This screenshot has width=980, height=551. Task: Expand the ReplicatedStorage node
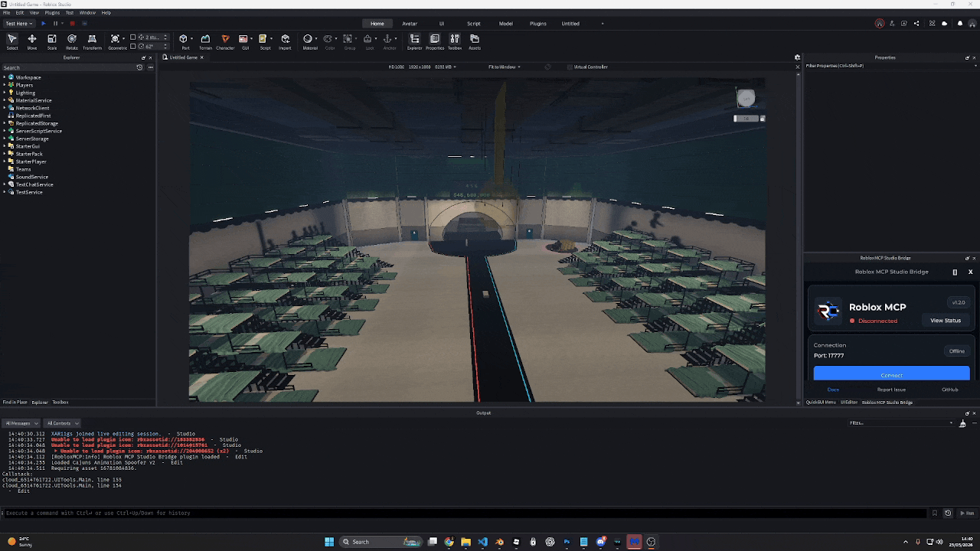tap(5, 123)
